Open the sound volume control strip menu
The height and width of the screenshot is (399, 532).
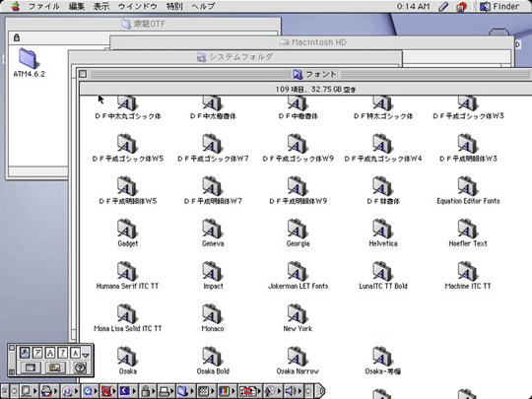pyautogui.click(x=293, y=391)
